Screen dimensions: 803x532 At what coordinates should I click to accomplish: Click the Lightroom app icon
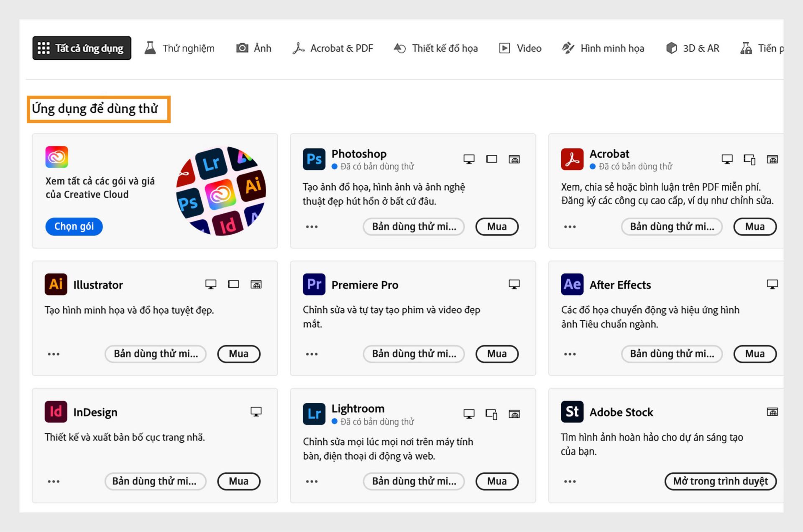(x=314, y=414)
